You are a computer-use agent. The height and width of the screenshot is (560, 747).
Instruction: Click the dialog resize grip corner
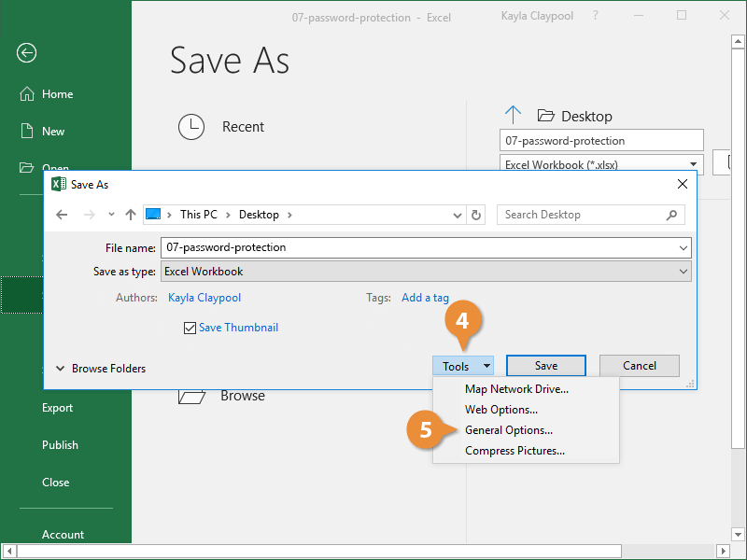pos(690,384)
